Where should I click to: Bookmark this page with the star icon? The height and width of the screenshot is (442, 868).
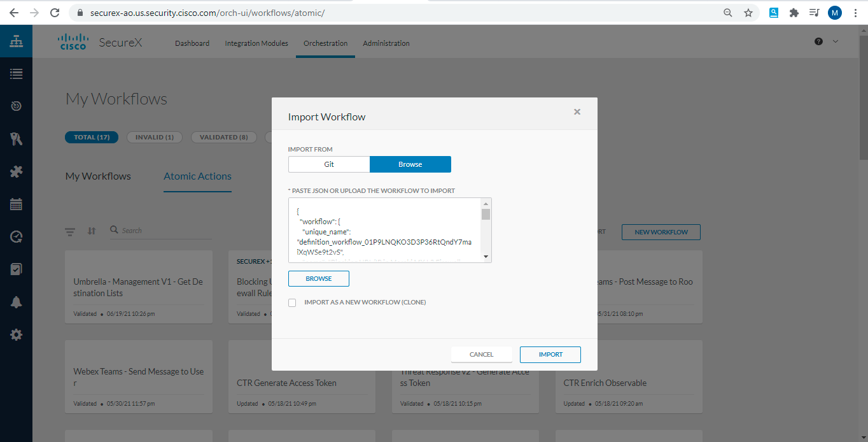pos(748,13)
